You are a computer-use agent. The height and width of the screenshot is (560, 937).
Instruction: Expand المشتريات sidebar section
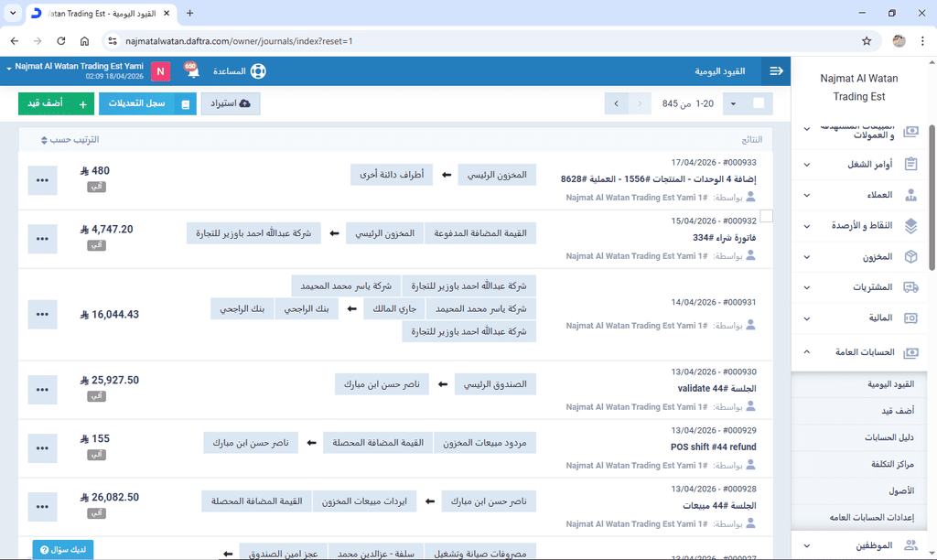(x=807, y=287)
